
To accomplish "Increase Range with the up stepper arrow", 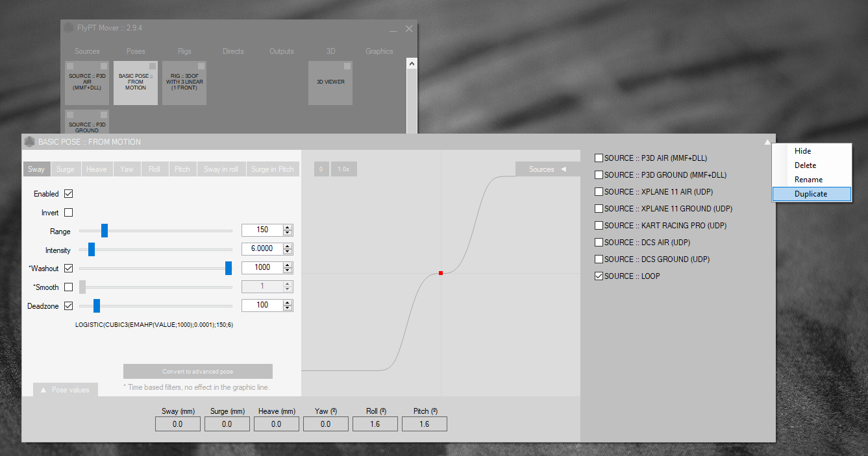I will 288,227.
